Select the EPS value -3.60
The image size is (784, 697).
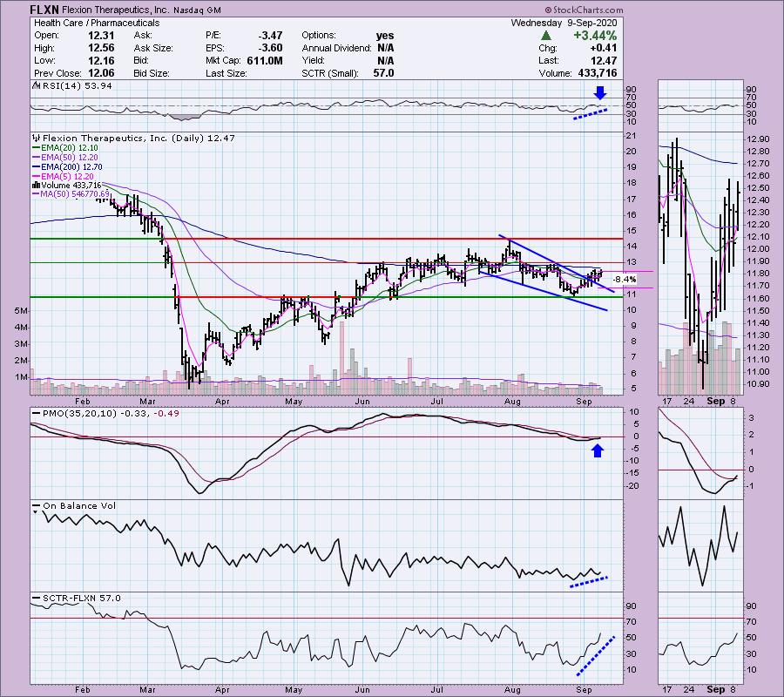tap(271, 48)
